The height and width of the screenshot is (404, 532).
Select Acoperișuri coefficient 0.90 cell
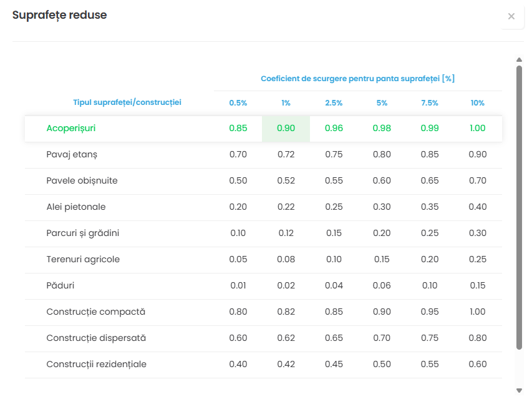tap(286, 128)
